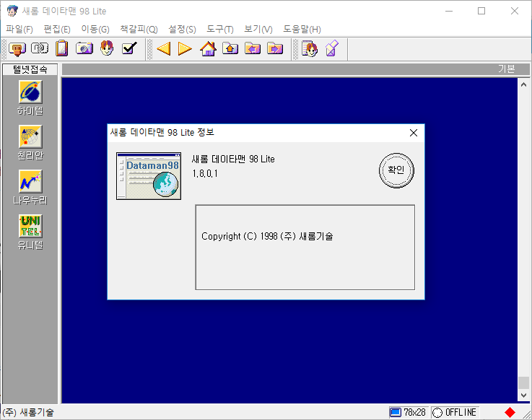
Task: Click the 기본 header bar
Action: [x=295, y=69]
